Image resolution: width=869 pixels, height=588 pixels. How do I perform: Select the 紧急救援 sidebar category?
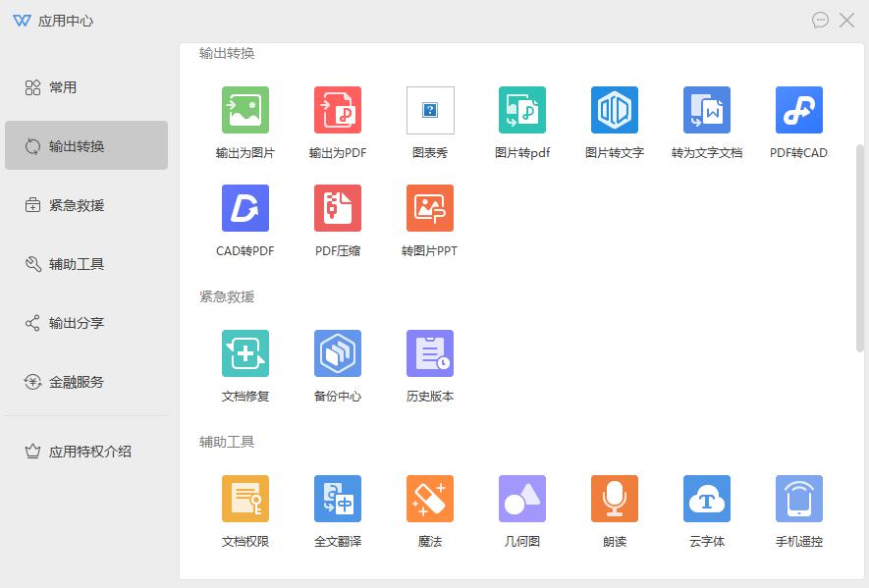tap(85, 205)
